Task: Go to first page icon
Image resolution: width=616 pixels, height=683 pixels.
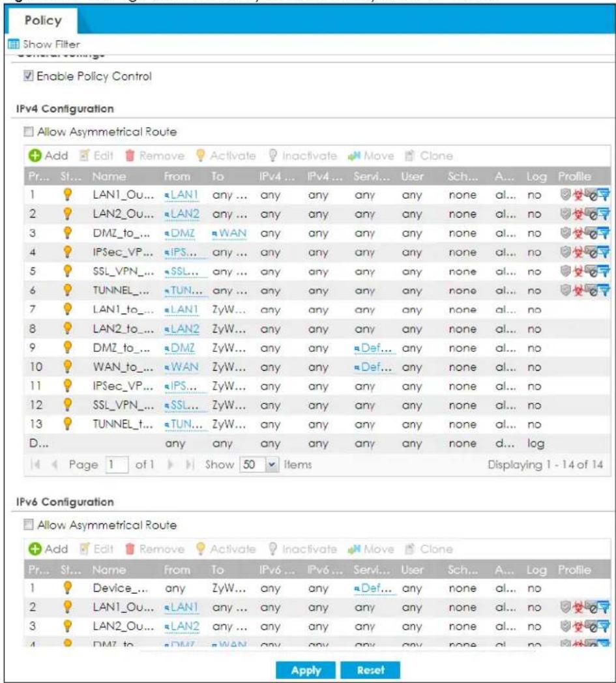Action: click(36, 465)
